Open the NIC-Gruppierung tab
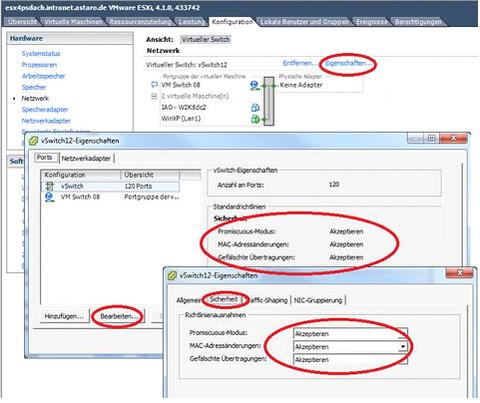480x403 pixels. [318, 300]
